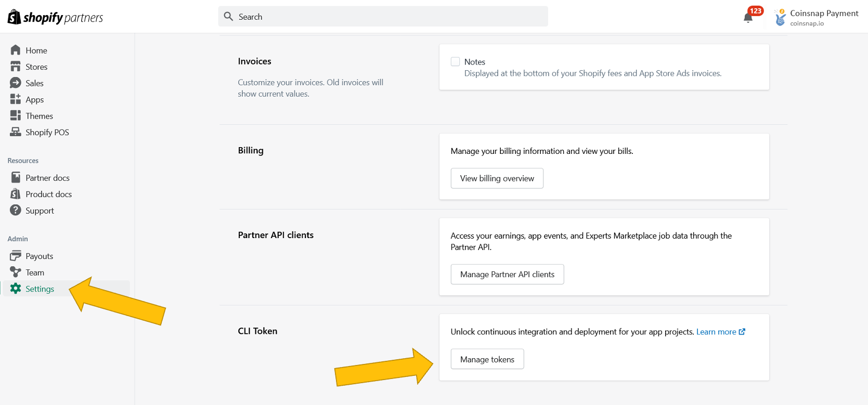
Task: Click View billing overview button
Action: click(x=497, y=178)
